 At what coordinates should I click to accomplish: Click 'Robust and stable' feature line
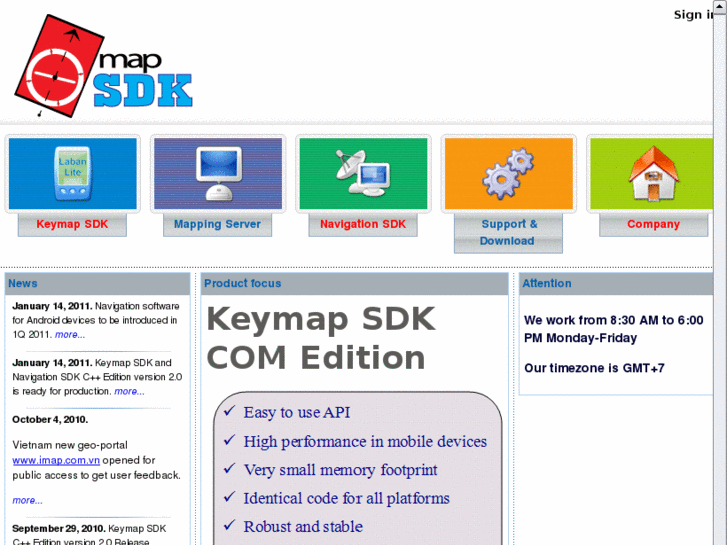(x=303, y=527)
